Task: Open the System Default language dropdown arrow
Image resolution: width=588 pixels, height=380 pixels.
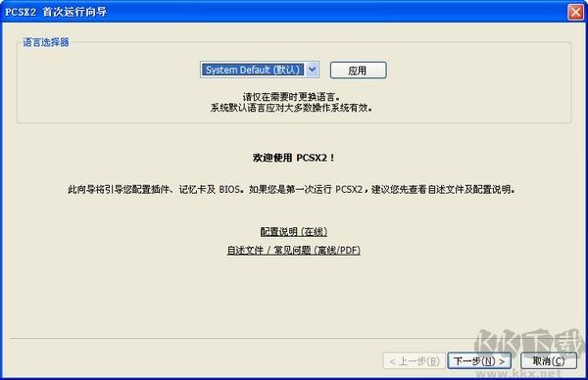Action: click(312, 70)
